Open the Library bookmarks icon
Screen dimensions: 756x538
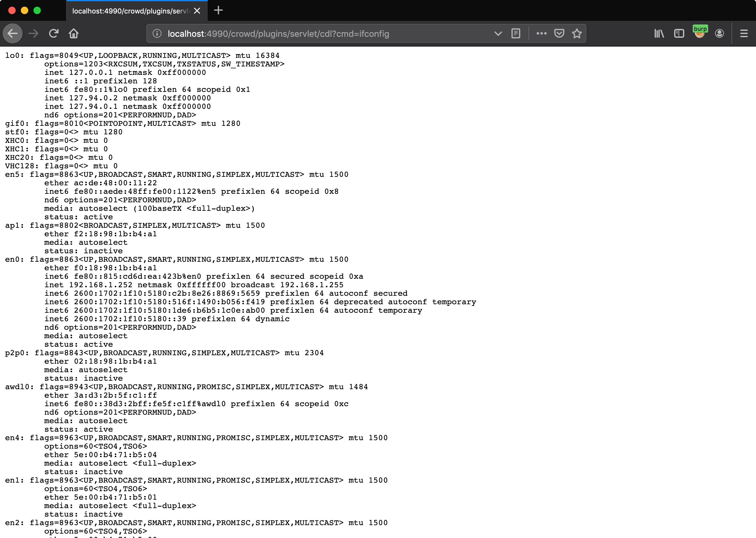point(659,33)
